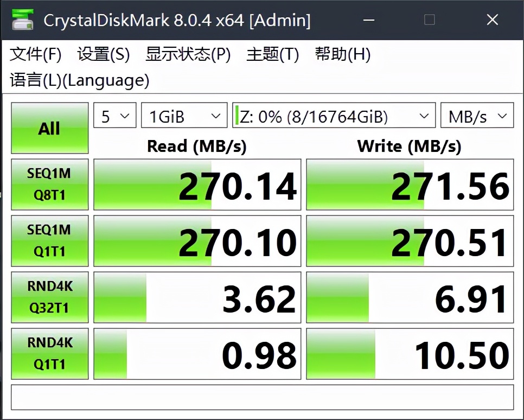Minimize the CrystalDiskMark window
The height and width of the screenshot is (420, 524).
pyautogui.click(x=369, y=20)
